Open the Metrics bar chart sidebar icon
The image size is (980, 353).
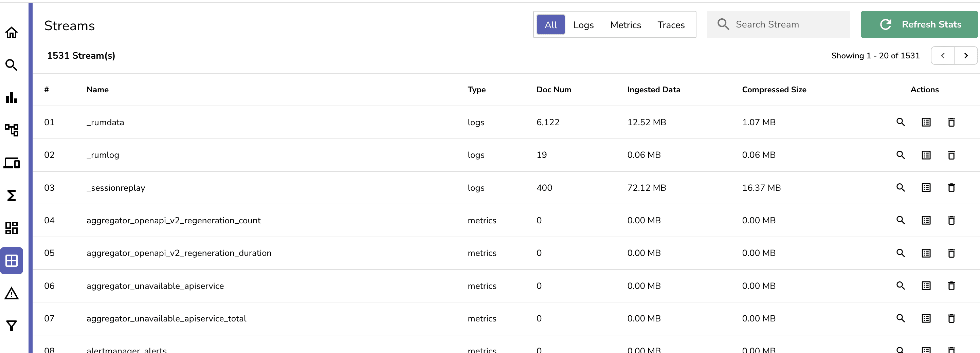(x=12, y=98)
